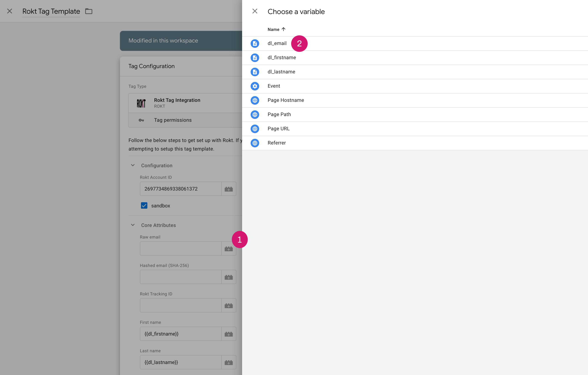Viewport: 588px width, 375px height.
Task: Click the Tag Configuration heading
Action: [x=151, y=66]
